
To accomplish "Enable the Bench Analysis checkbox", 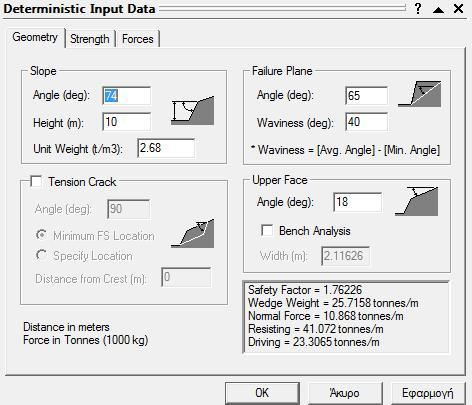I will pos(267,230).
